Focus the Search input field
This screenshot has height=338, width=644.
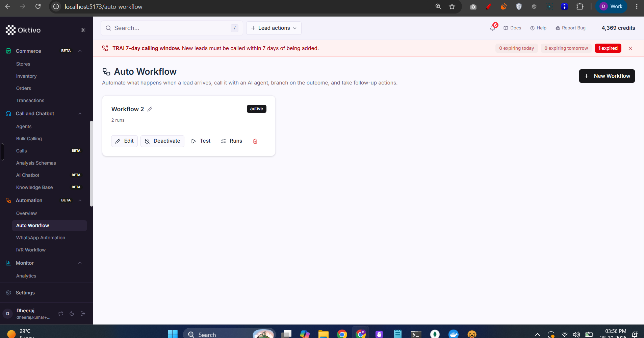point(172,28)
